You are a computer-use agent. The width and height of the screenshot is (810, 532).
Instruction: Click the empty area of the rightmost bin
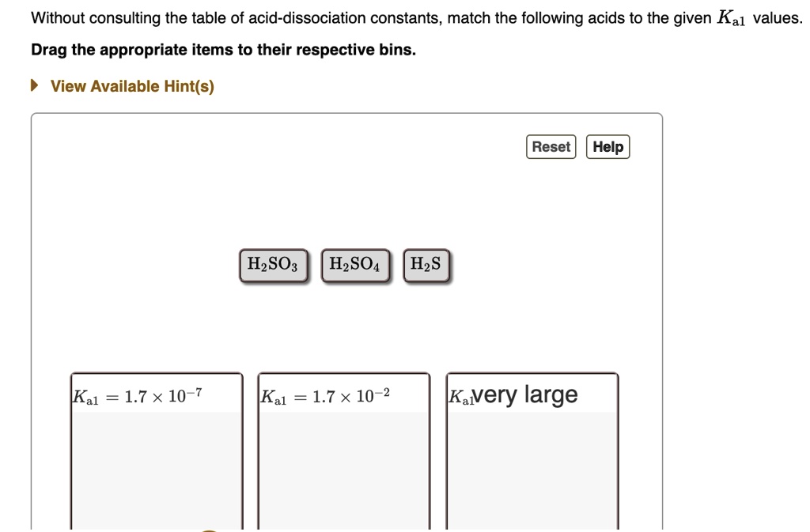click(532, 466)
